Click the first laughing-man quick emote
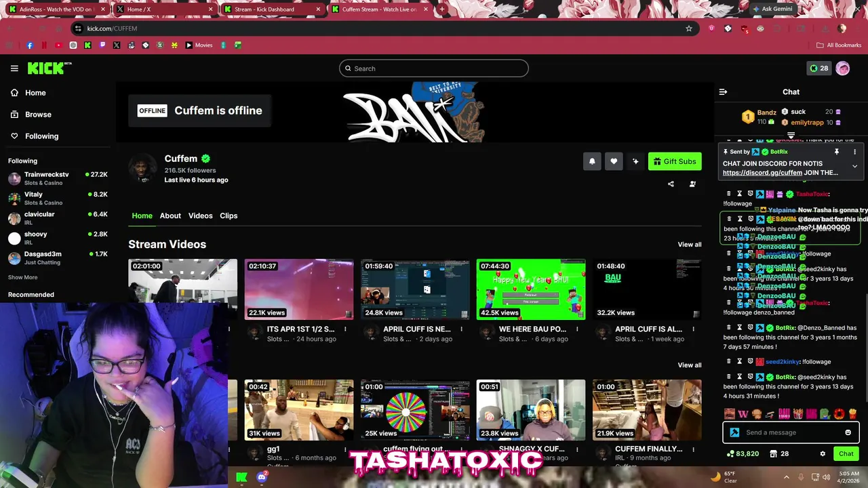 [730, 413]
